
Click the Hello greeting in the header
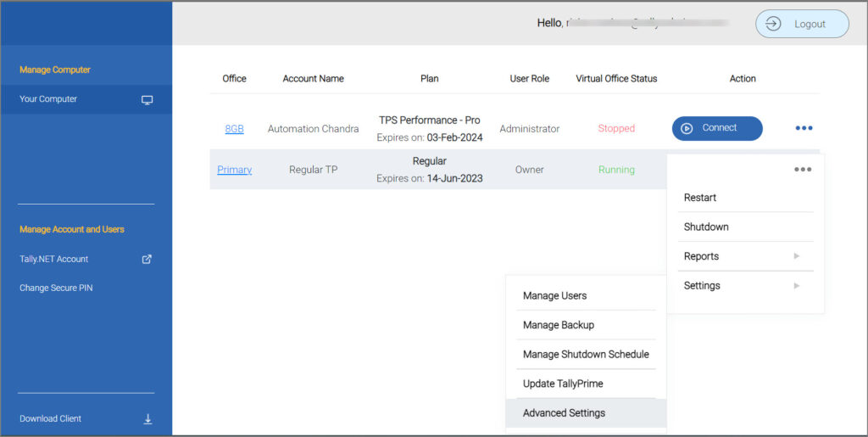550,23
